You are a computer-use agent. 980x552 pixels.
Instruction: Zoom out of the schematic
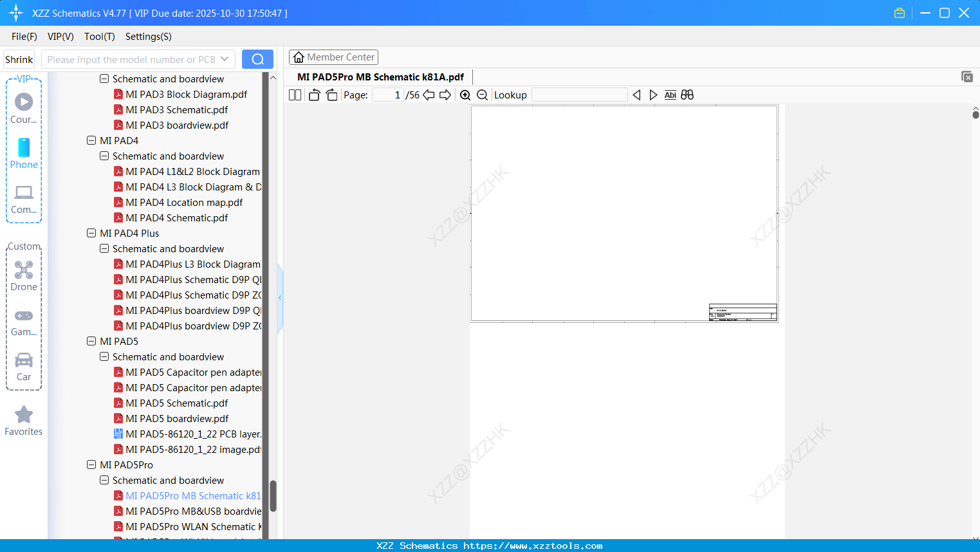(482, 95)
